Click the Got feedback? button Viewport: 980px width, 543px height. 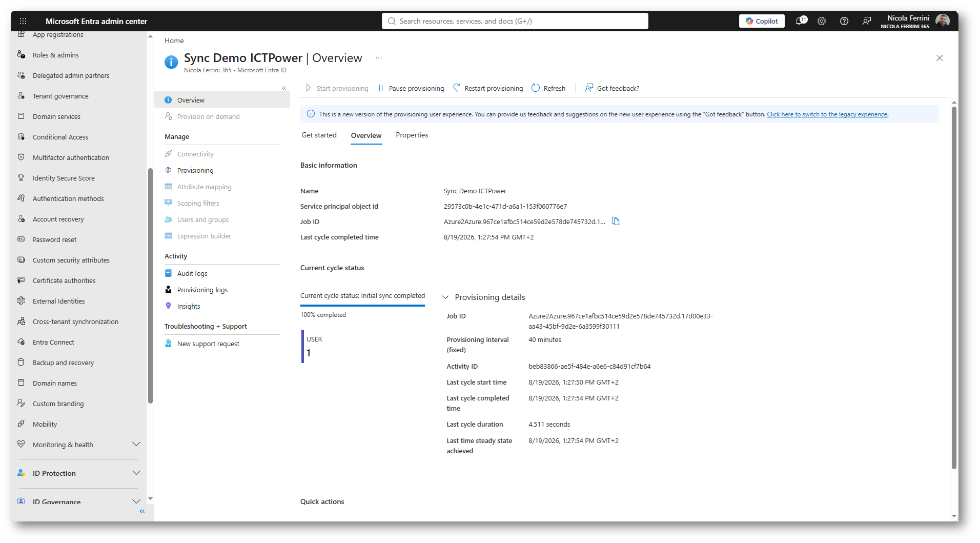[612, 88]
